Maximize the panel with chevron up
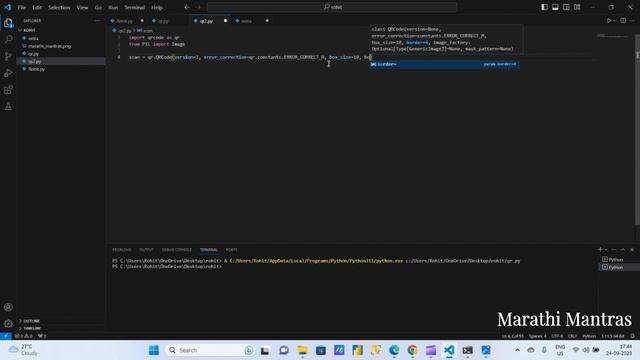Screen dimensions: 640x360 623,249
